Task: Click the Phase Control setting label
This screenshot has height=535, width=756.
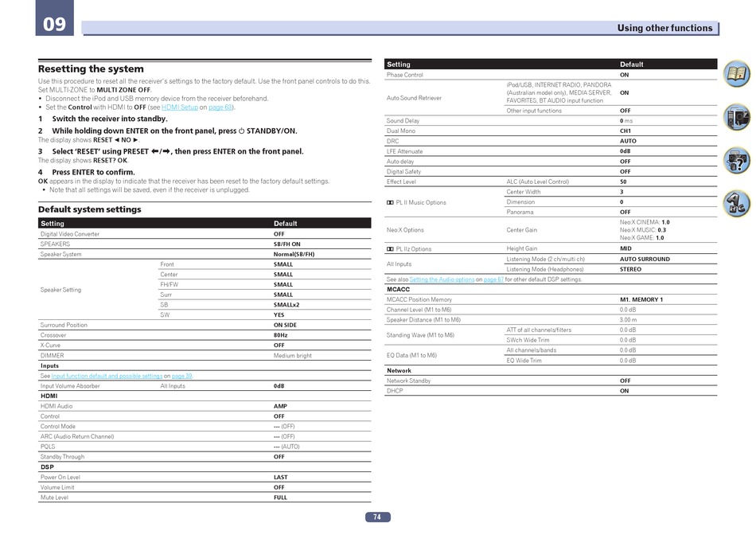Action: (404, 75)
